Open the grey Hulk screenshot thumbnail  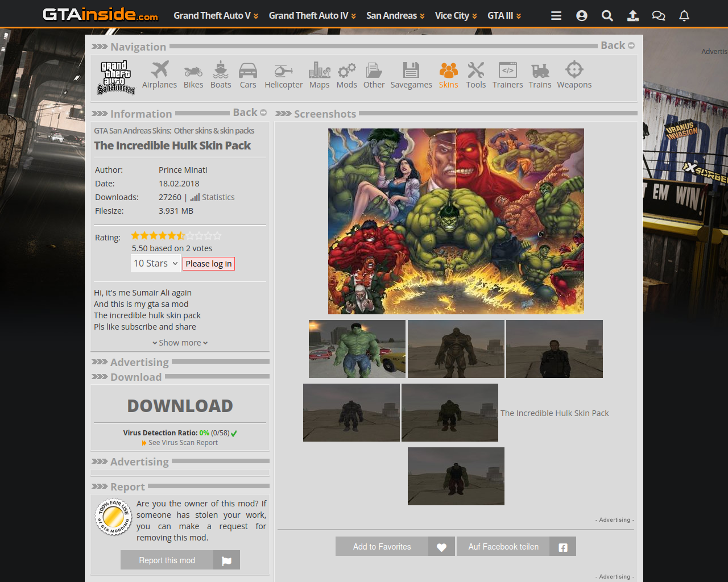coord(351,413)
